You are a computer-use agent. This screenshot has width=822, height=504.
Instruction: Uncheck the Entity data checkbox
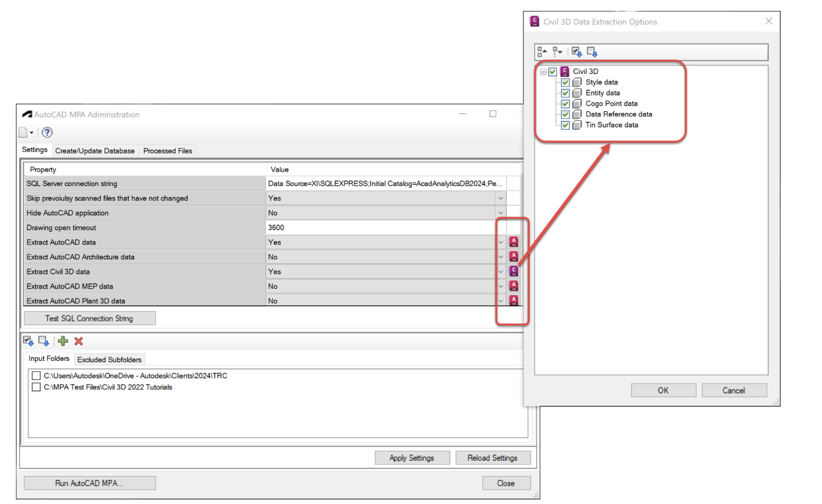566,93
